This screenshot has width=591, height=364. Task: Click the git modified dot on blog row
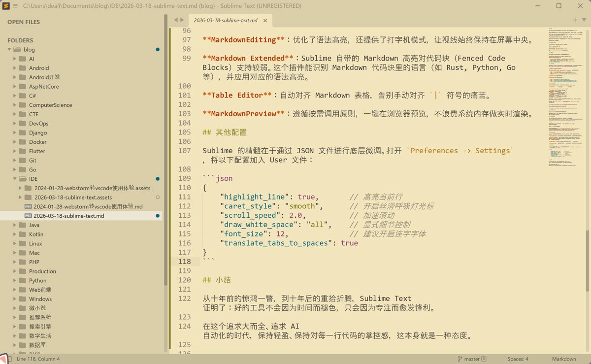pos(158,49)
